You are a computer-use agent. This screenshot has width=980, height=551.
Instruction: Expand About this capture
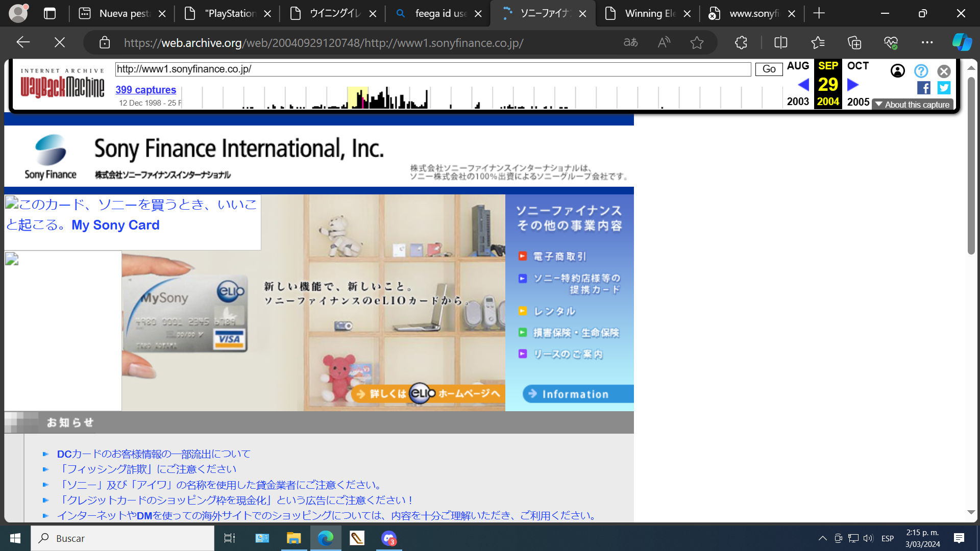(x=913, y=105)
